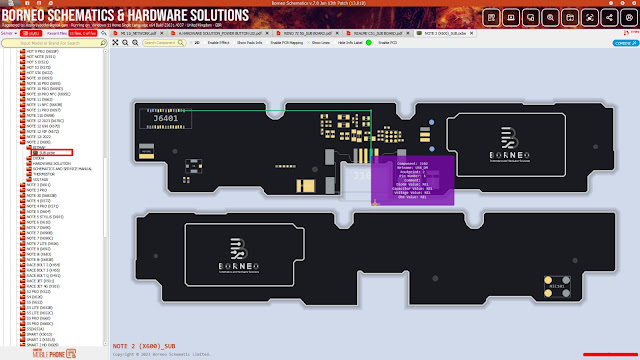Image resolution: width=640 pixels, height=360 pixels.
Task: Open the Server dropdown
Action: pyautogui.click(x=9, y=33)
